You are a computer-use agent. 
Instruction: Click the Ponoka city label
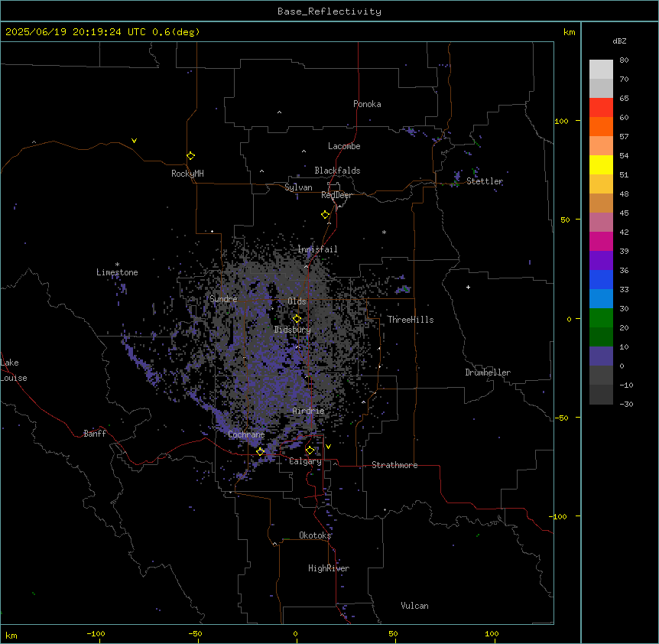[x=367, y=104]
